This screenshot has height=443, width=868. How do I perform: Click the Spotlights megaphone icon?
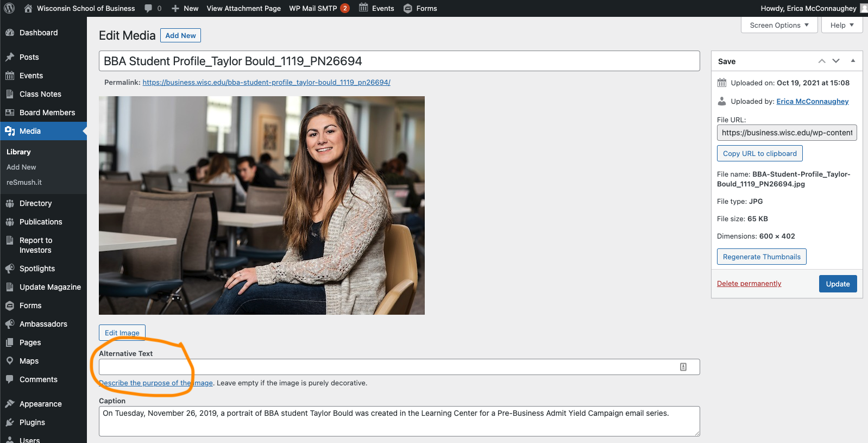[10, 269]
